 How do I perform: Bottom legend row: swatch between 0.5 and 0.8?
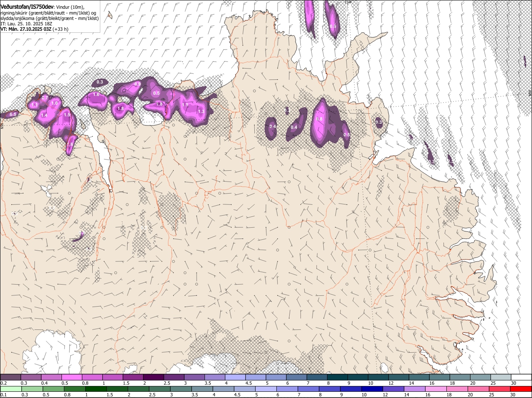click(53, 389)
